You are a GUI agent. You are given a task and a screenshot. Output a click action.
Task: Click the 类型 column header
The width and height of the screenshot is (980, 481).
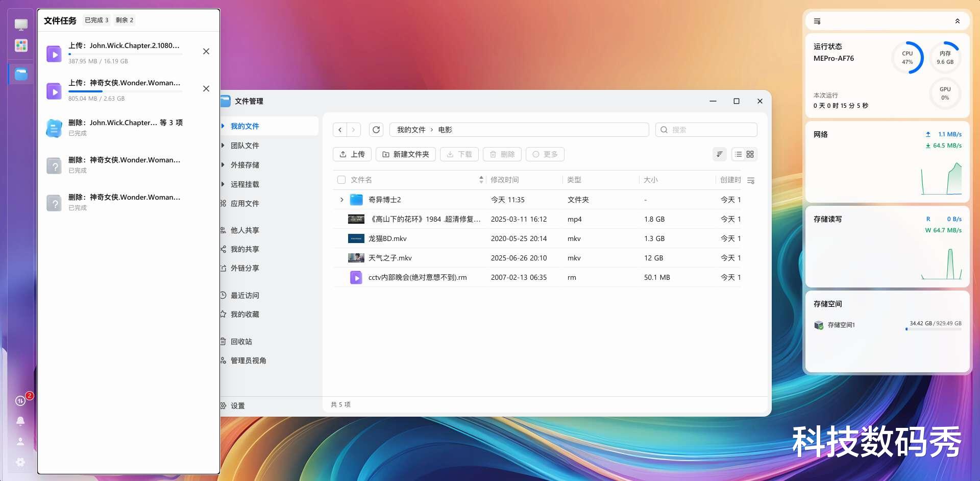(574, 180)
